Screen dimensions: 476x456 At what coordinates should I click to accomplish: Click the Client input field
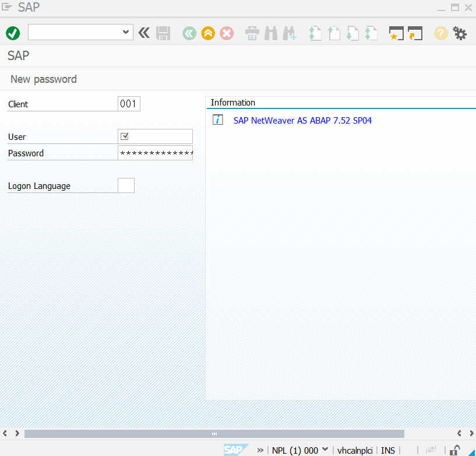point(129,104)
